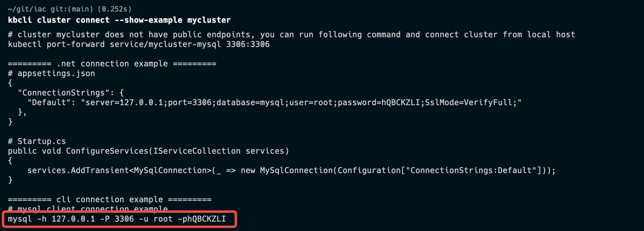Click the kbcli cluster connect command line
The image size is (644, 231).
[119, 20]
